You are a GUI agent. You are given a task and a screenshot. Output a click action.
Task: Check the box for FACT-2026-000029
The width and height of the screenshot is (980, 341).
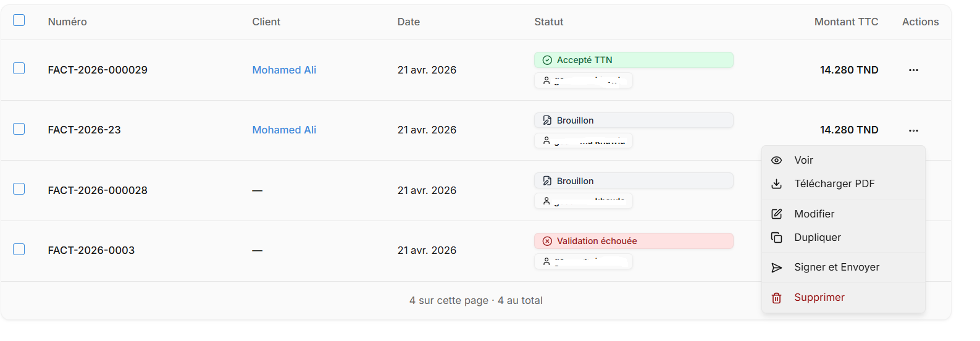pyautogui.click(x=19, y=68)
